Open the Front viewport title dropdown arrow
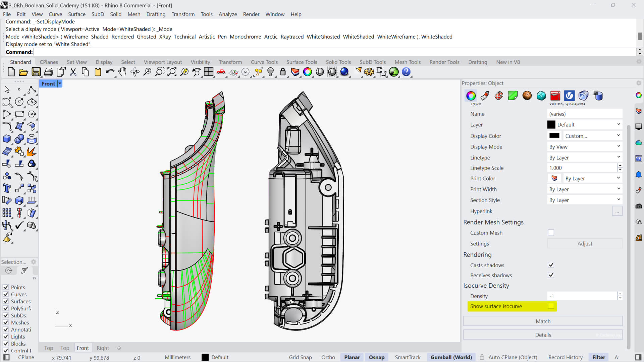Viewport: 644px width, 362px height. coord(60,83)
